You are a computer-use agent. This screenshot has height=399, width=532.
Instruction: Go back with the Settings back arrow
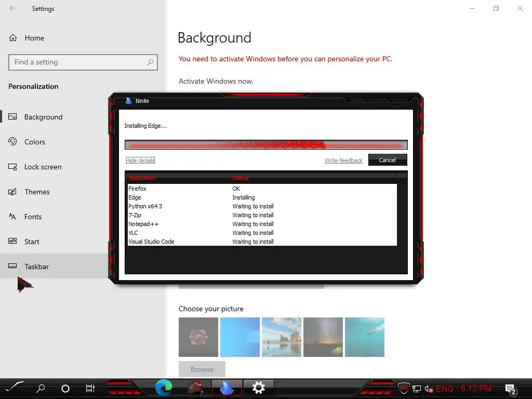pos(12,8)
